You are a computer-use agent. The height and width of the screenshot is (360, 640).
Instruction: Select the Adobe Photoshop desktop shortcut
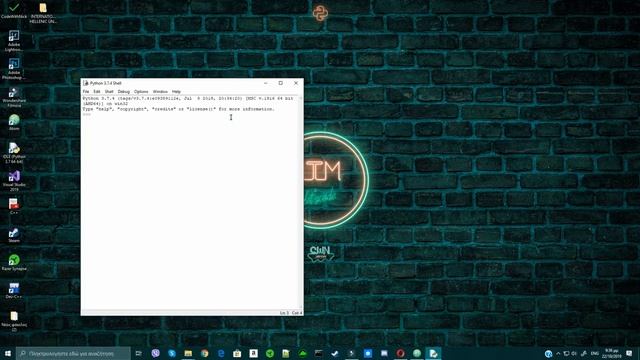pyautogui.click(x=14, y=69)
